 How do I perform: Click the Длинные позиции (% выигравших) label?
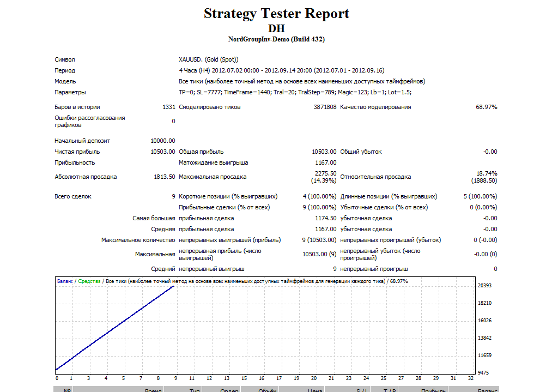pyautogui.click(x=389, y=196)
